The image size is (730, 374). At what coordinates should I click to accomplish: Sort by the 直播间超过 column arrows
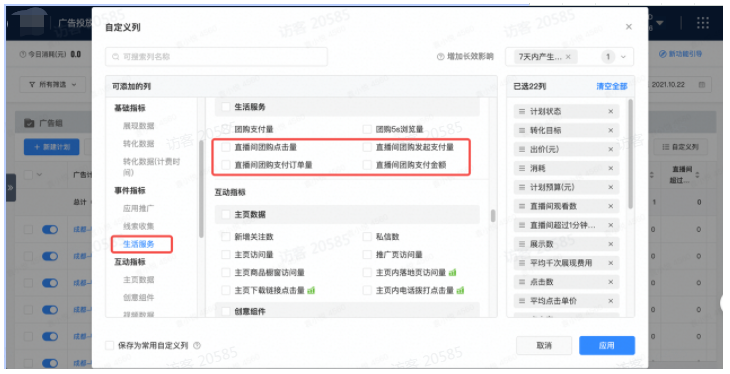click(x=697, y=175)
